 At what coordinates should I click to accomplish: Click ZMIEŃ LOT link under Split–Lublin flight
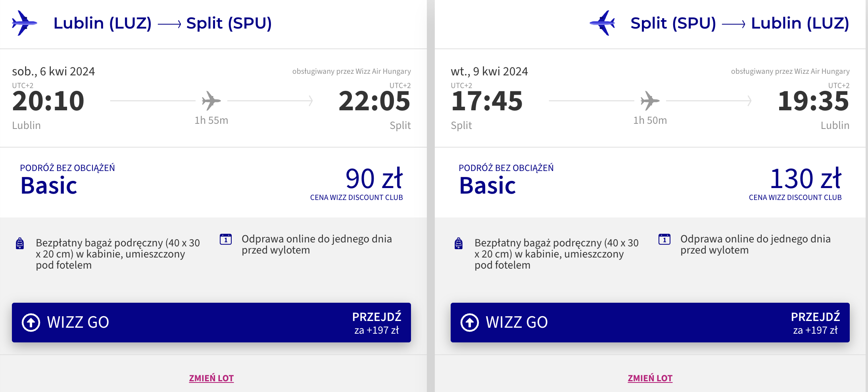pos(650,378)
